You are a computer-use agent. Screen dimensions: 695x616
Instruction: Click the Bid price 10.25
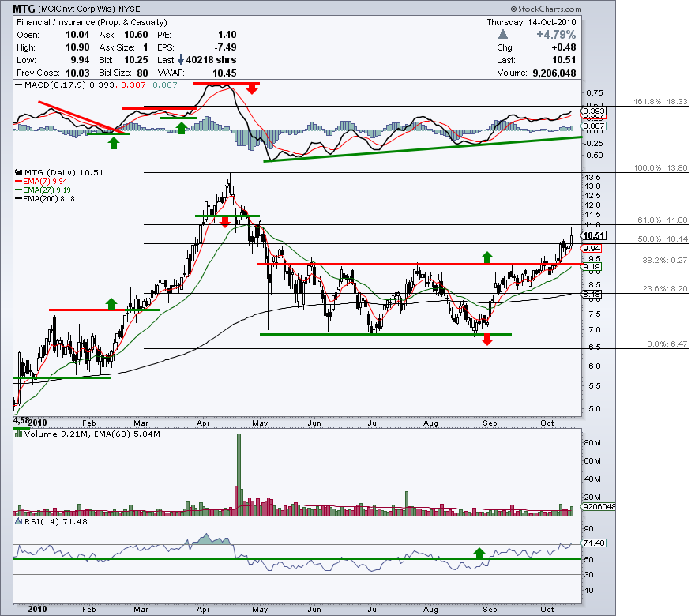click(136, 60)
